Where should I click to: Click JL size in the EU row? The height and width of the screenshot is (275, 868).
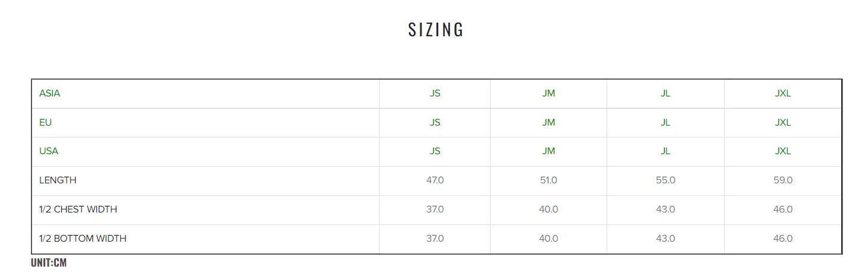point(666,123)
